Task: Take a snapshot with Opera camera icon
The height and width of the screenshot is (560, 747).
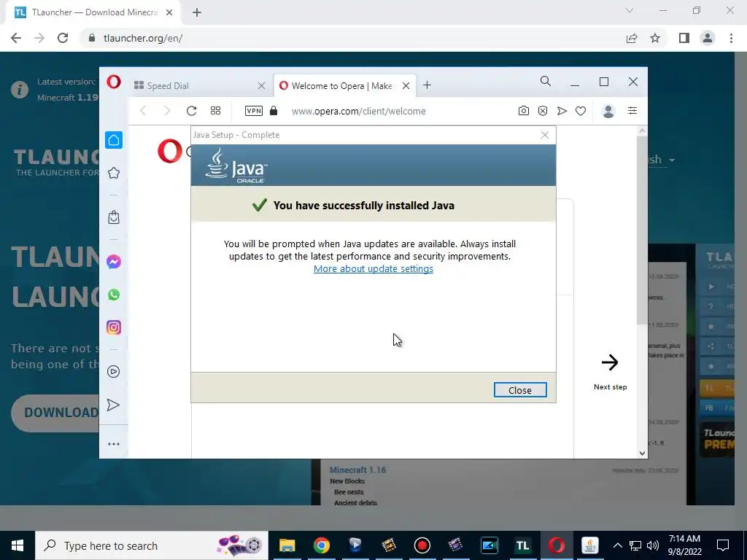Action: coord(524,111)
